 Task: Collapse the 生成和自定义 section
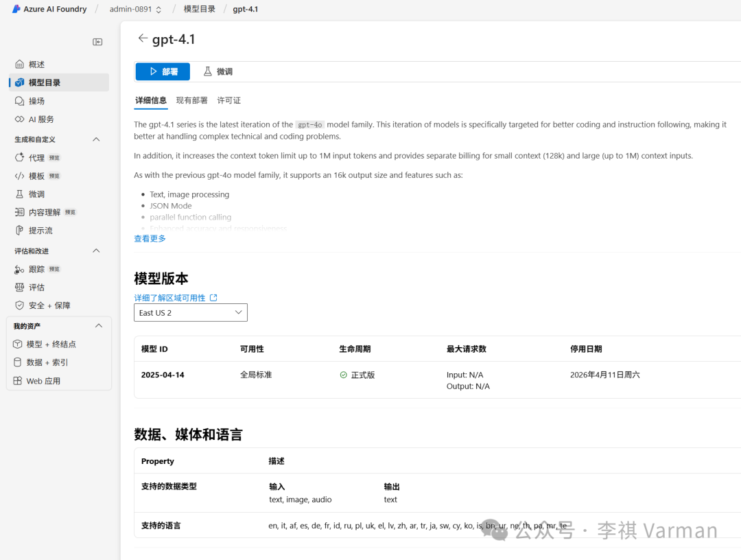point(97,139)
